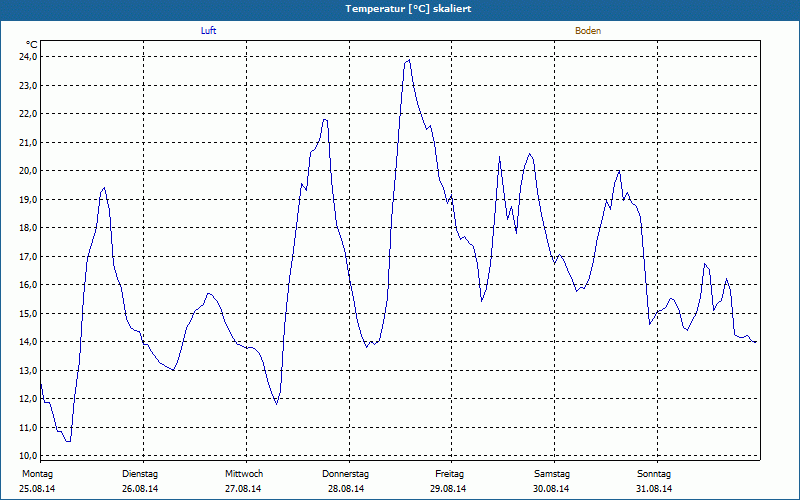Click the '15,0' y-axis value

click(28, 313)
